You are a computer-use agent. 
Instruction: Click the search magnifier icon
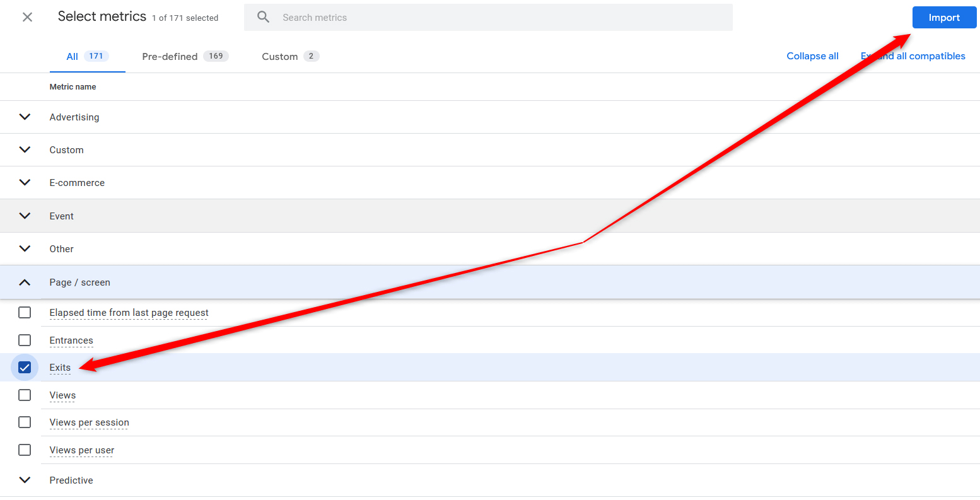point(263,17)
